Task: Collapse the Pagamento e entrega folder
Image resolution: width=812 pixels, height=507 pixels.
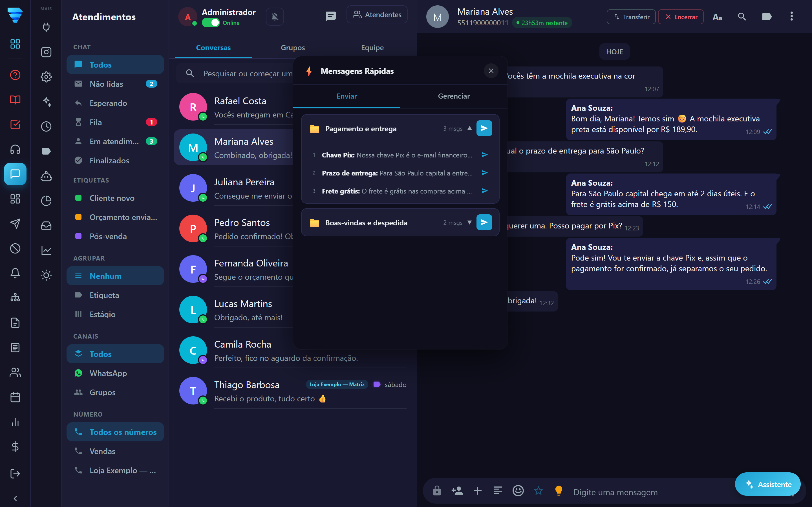Action: pyautogui.click(x=469, y=128)
